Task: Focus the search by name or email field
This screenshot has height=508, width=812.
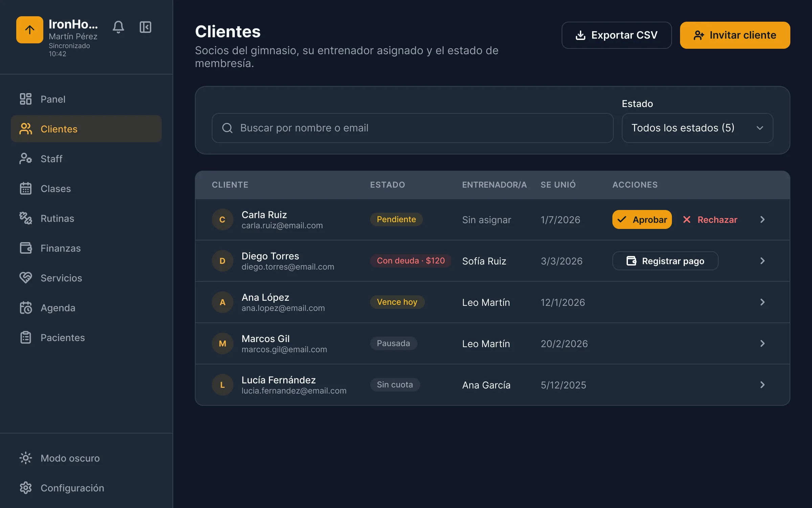Action: tap(412, 128)
